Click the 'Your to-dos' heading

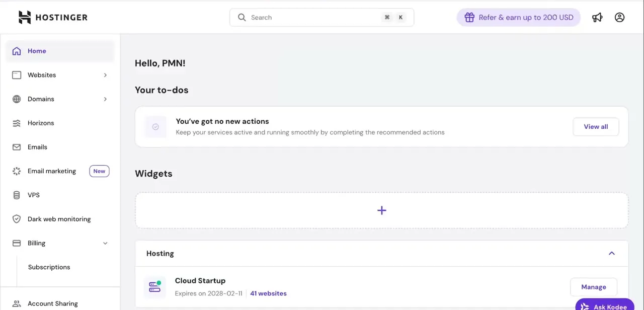tap(162, 90)
